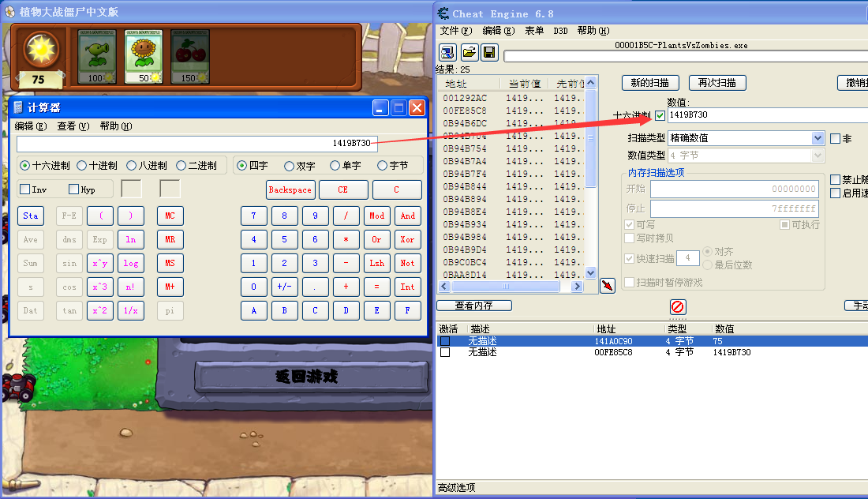Click the Cheat Engine open process icon
Image resolution: width=868 pixels, height=499 pixels.
[448, 53]
